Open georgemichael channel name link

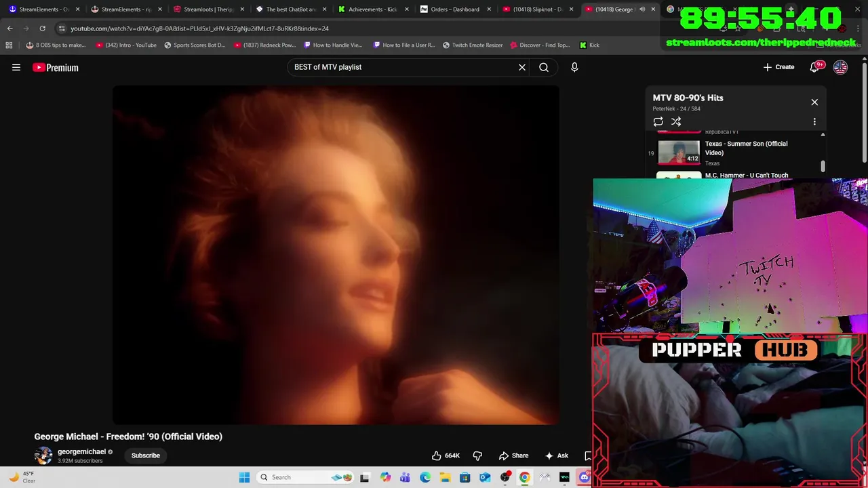tap(81, 451)
